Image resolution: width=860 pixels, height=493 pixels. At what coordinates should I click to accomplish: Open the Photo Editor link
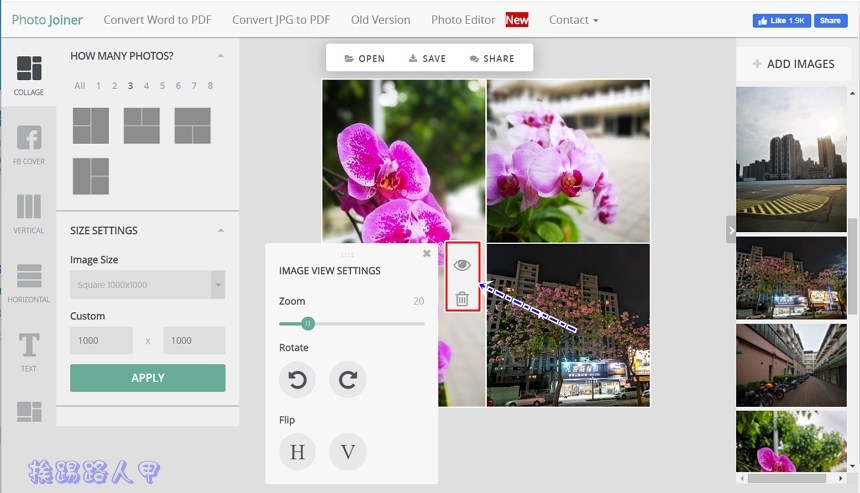pos(463,20)
